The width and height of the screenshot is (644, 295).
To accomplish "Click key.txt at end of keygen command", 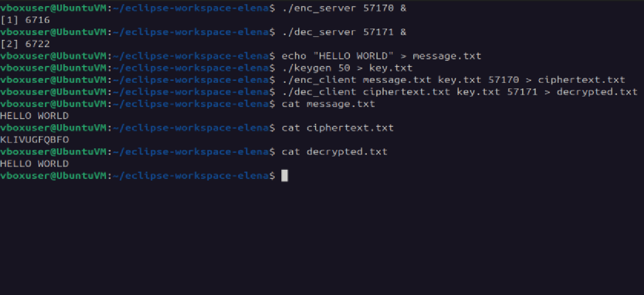I will point(391,68).
